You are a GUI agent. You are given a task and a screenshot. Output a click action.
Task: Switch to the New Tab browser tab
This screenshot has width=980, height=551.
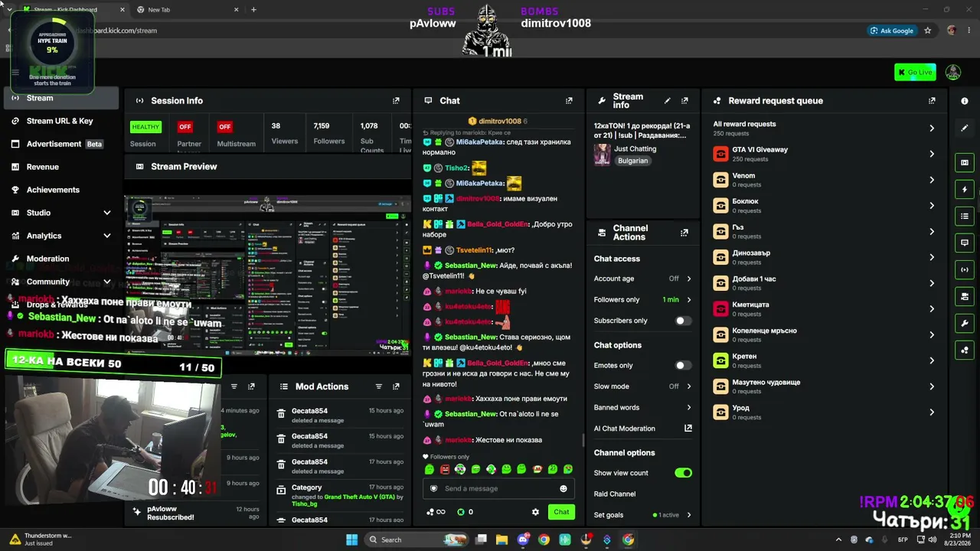(188, 10)
